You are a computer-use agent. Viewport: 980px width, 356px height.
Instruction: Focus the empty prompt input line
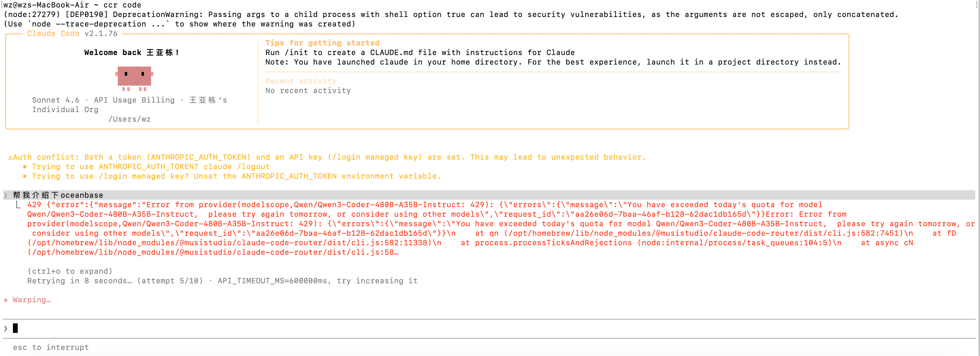point(457,328)
